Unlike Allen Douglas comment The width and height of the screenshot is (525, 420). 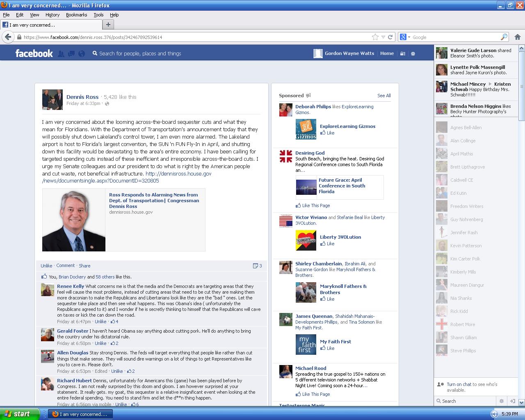click(117, 371)
